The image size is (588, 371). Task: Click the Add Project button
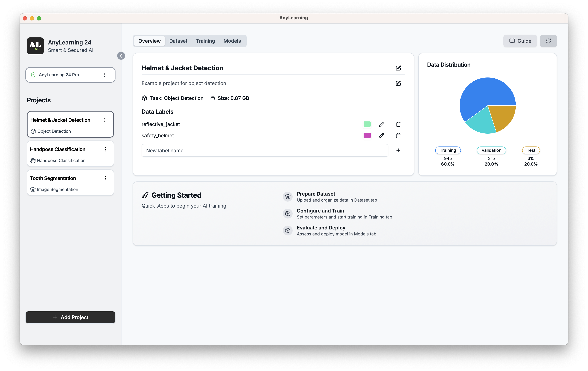point(70,317)
